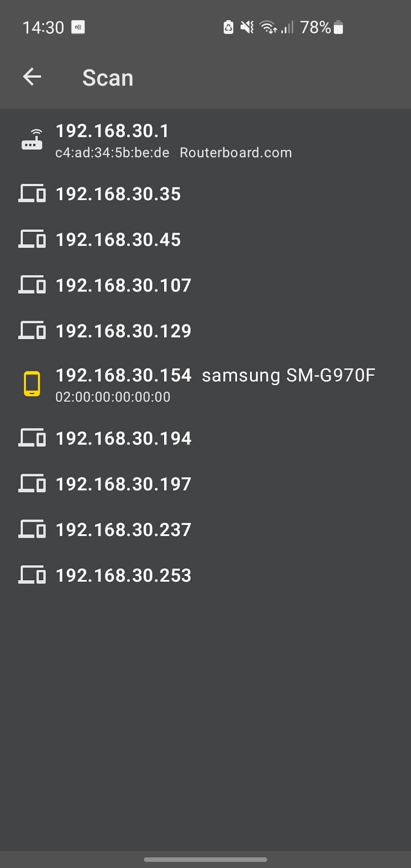The image size is (411, 868).
Task: Click the NFC icon in status bar
Action: (78, 27)
